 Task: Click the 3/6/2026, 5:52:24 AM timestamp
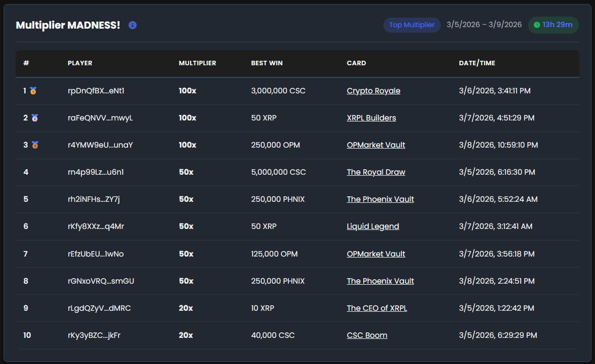pos(498,199)
